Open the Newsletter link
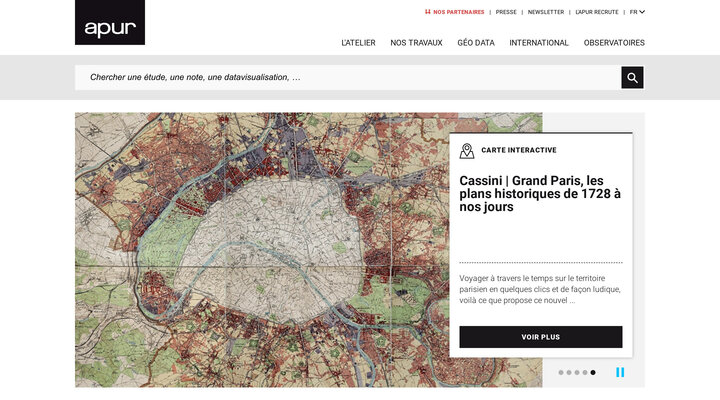The image size is (720, 400). click(x=546, y=12)
